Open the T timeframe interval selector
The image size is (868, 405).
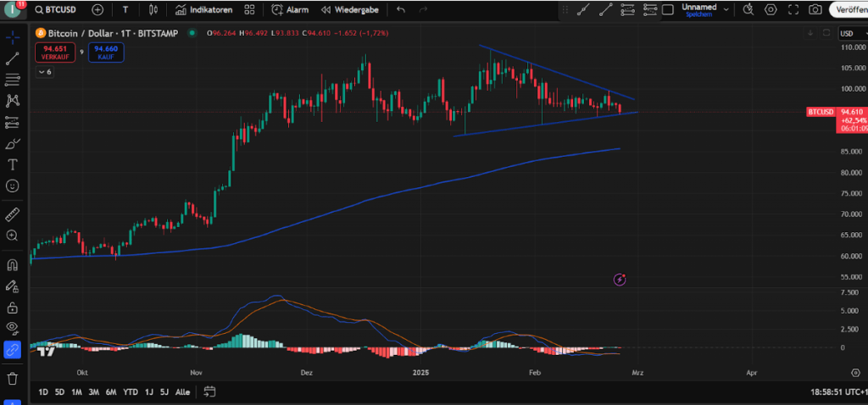point(125,9)
